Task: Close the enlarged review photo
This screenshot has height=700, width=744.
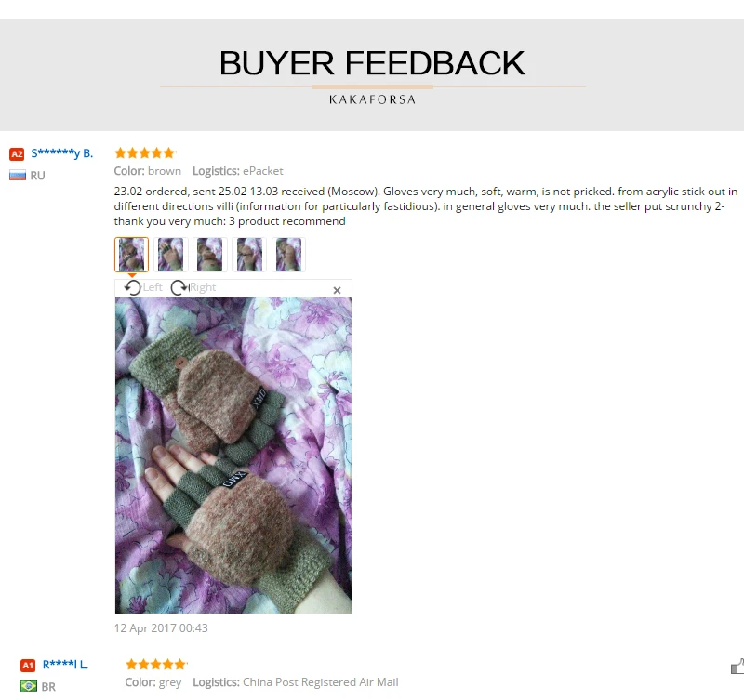Action: 337,290
